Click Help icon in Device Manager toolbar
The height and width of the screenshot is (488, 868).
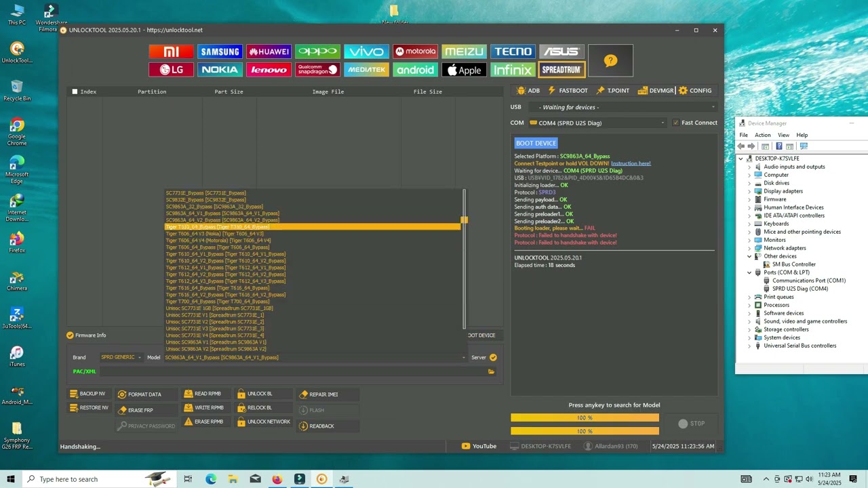pos(779,146)
